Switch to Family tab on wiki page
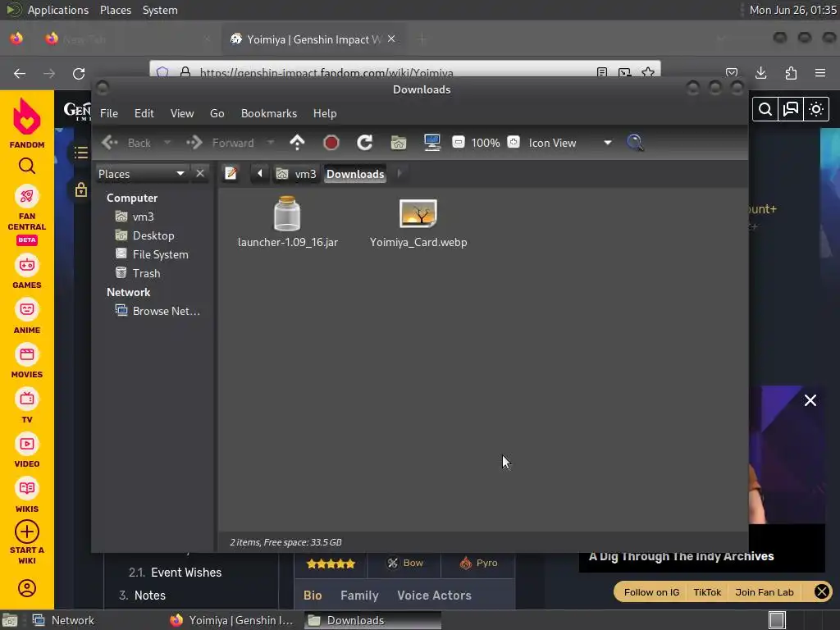Viewport: 840px width, 630px height. (359, 596)
